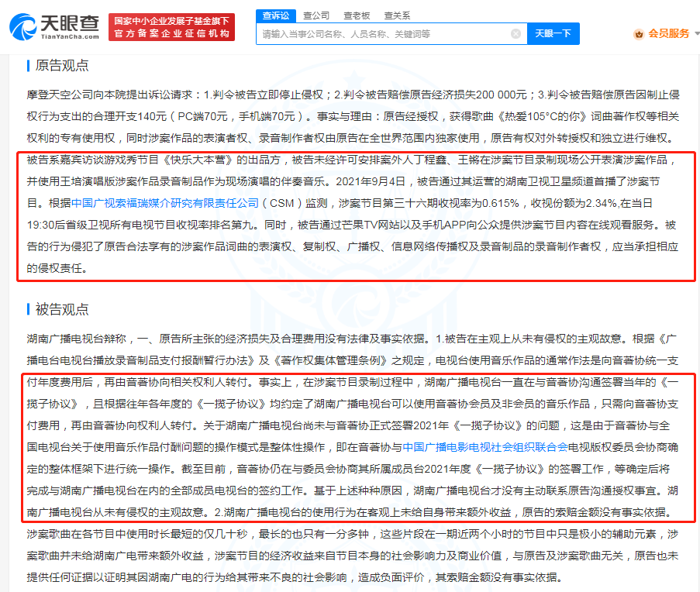The image size is (700, 592).
Task: Click the crown icon beside 会员服务
Action: pyautogui.click(x=639, y=34)
